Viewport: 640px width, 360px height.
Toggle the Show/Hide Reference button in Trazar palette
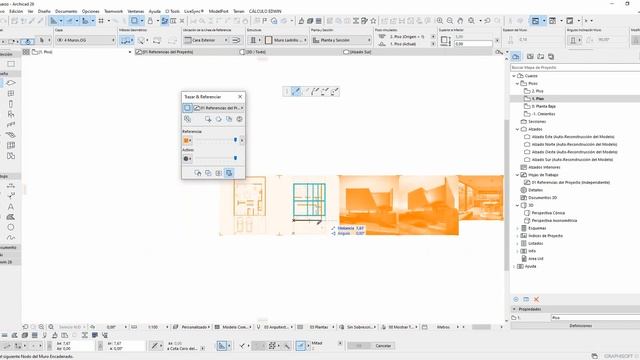coord(187,119)
